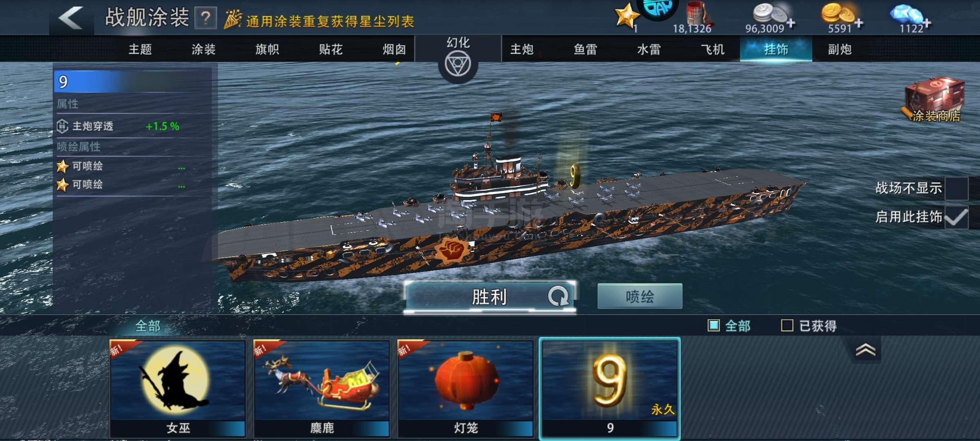Expand first 可喷绘 attribute dots
980x441 pixels.
coord(181,168)
